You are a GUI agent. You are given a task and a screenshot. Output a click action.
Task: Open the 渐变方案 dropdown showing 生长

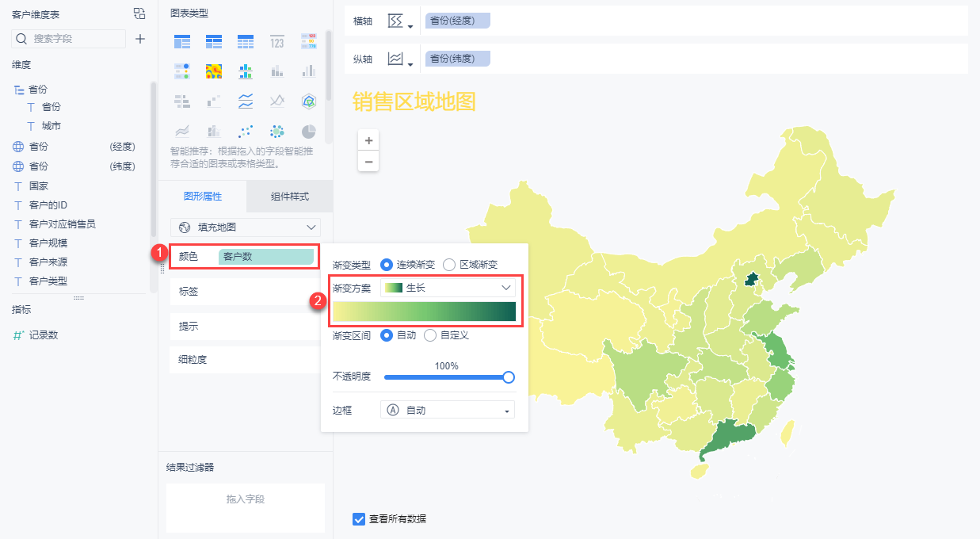click(448, 288)
